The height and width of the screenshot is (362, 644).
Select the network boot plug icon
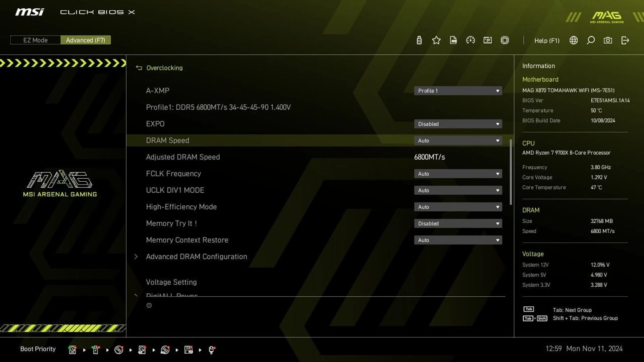tap(212, 350)
